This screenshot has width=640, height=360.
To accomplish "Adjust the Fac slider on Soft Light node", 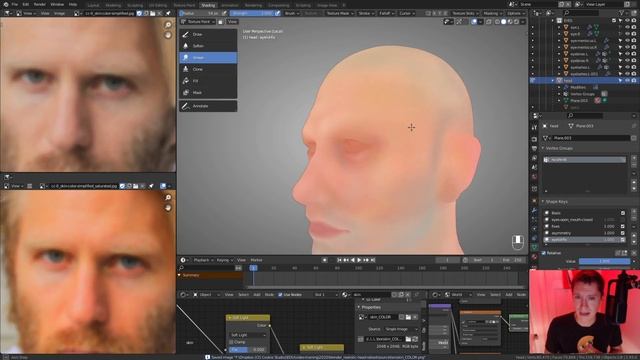I will [248, 349].
